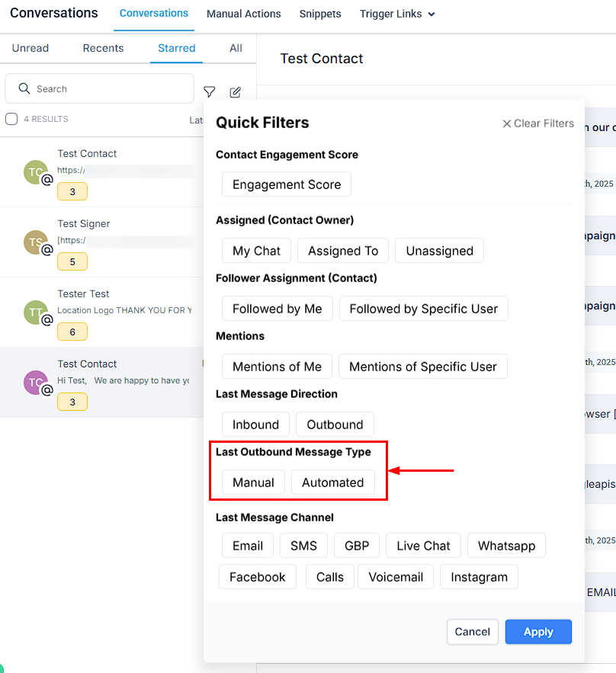
Task: Filter by SMS channel
Action: coord(303,546)
